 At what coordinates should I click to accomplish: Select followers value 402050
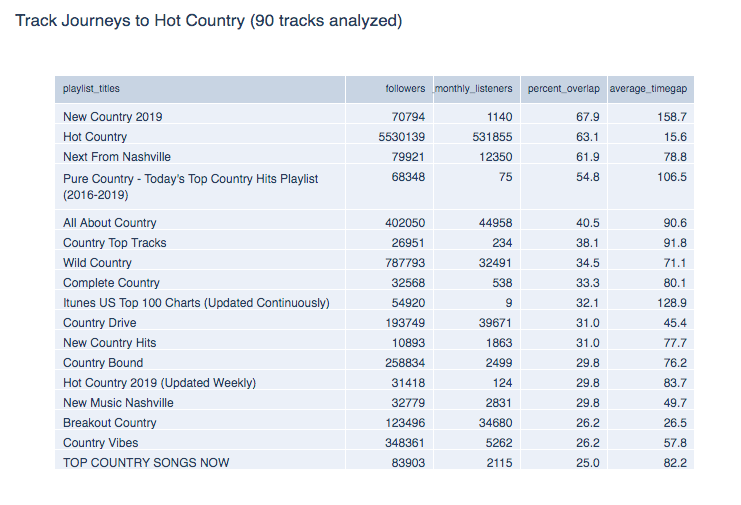click(405, 223)
